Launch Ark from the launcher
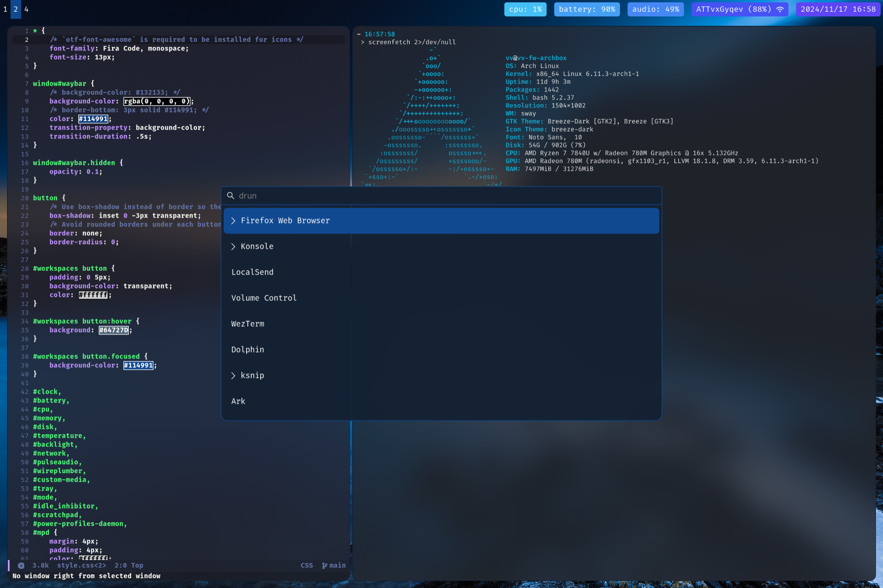 (x=441, y=401)
